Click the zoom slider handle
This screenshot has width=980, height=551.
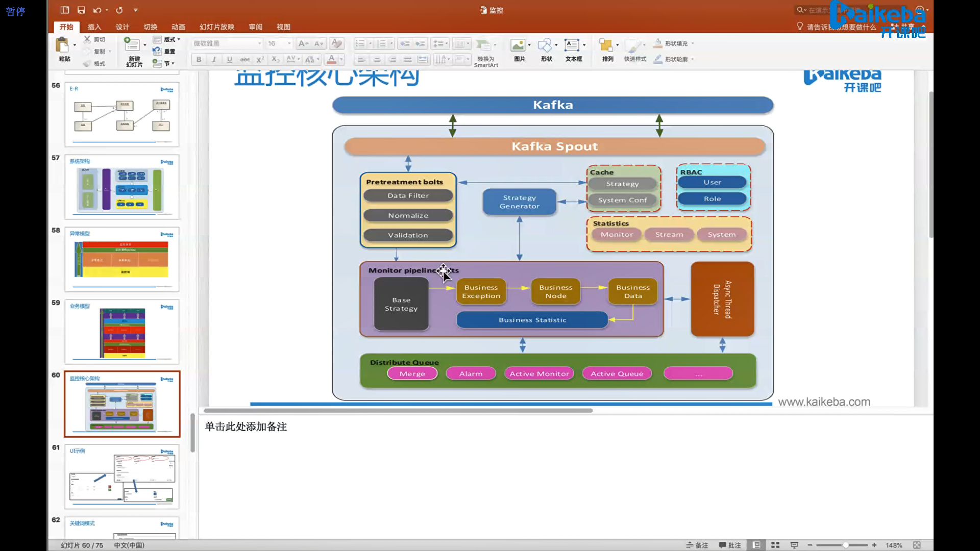pos(846,545)
